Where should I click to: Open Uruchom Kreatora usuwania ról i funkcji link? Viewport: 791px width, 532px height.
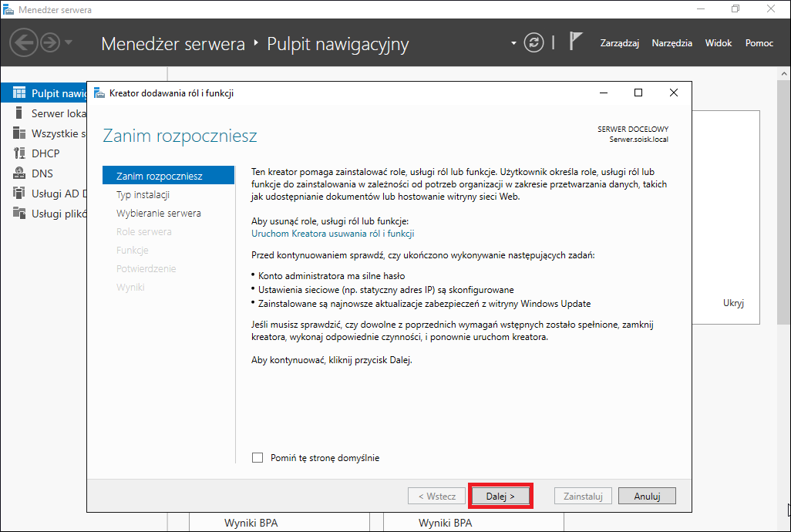[x=333, y=234]
